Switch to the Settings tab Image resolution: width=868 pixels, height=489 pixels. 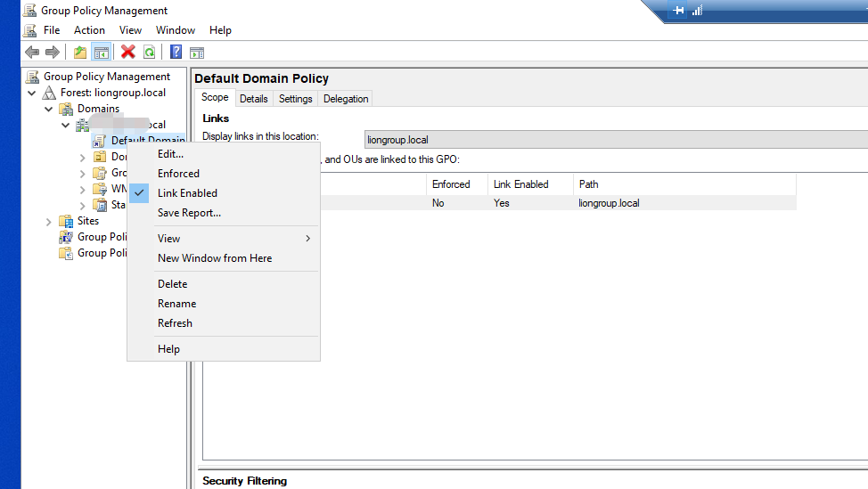295,99
